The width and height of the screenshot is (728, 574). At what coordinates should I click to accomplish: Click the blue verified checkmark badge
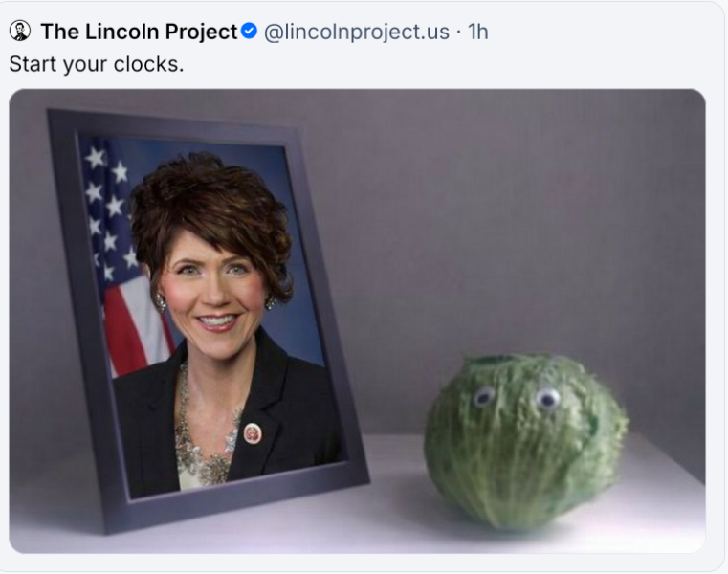[x=249, y=32]
